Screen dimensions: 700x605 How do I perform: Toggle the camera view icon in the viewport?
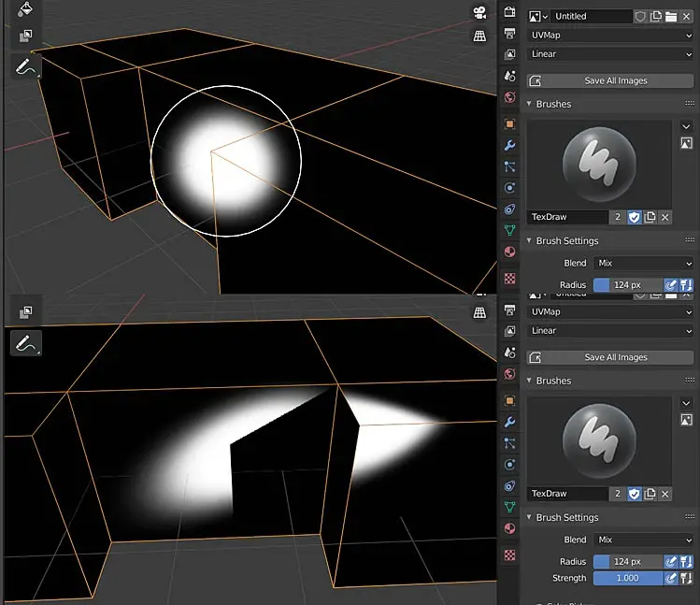pyautogui.click(x=479, y=12)
